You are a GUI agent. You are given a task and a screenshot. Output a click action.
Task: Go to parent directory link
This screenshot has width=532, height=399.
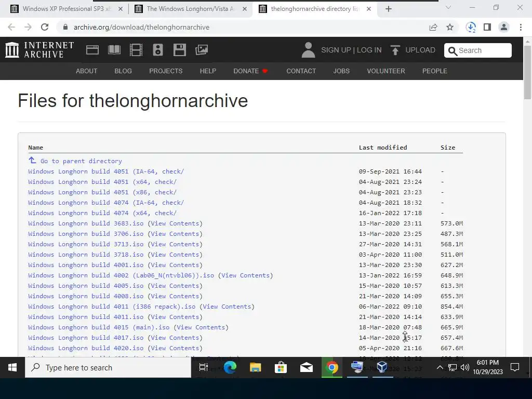tap(81, 161)
